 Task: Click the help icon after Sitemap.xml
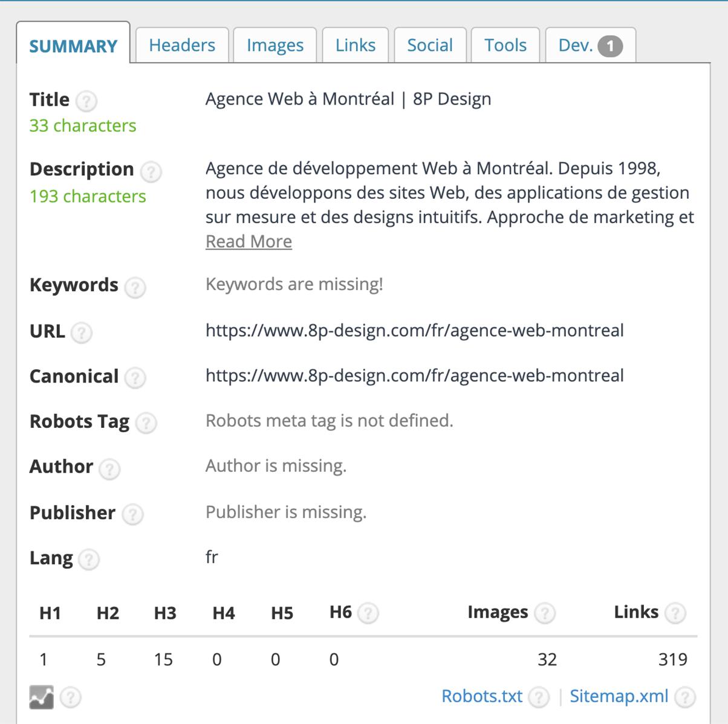(685, 697)
